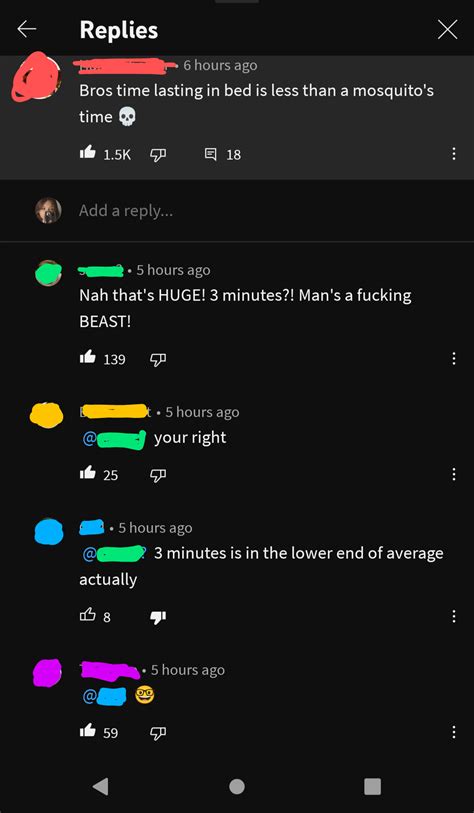The image size is (474, 813).
Task: Open green user mention in "your right" reply
Action: (x=114, y=439)
